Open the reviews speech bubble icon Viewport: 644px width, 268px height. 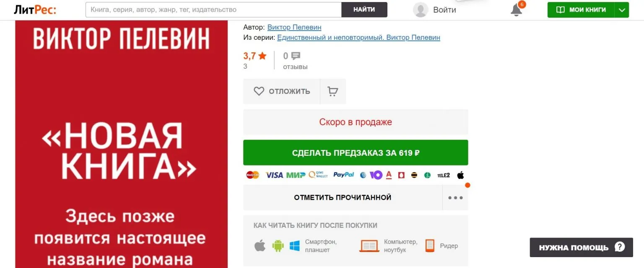(x=296, y=56)
